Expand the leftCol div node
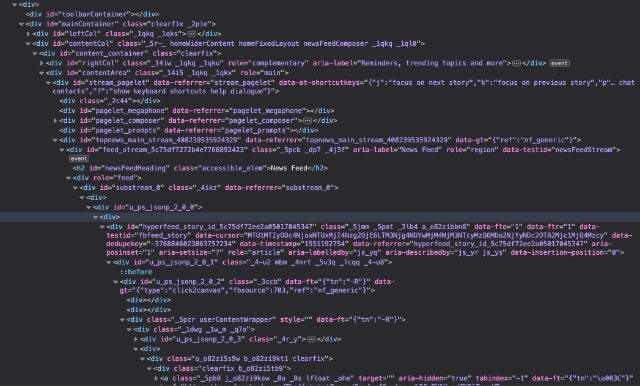This screenshot has height=386, width=640. 28,34
